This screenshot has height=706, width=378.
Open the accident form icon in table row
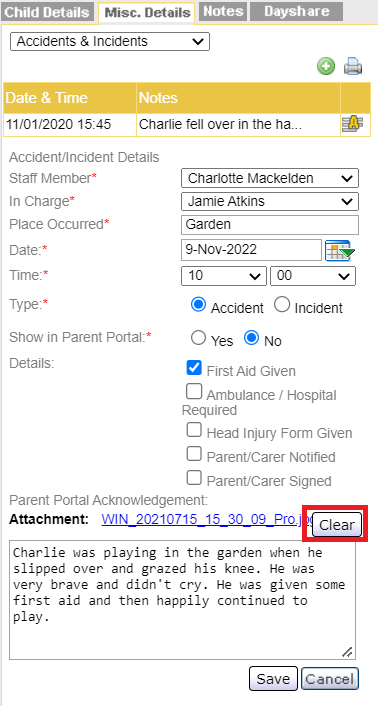(352, 124)
